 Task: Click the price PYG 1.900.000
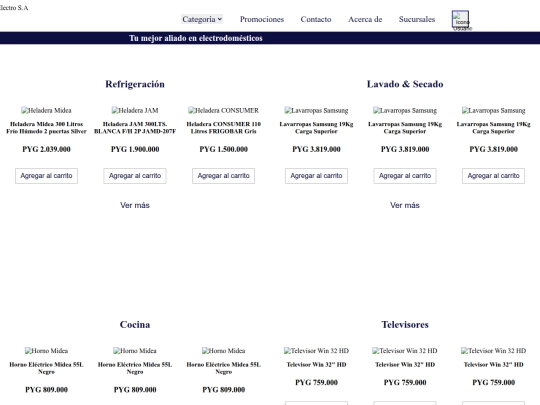point(135,149)
